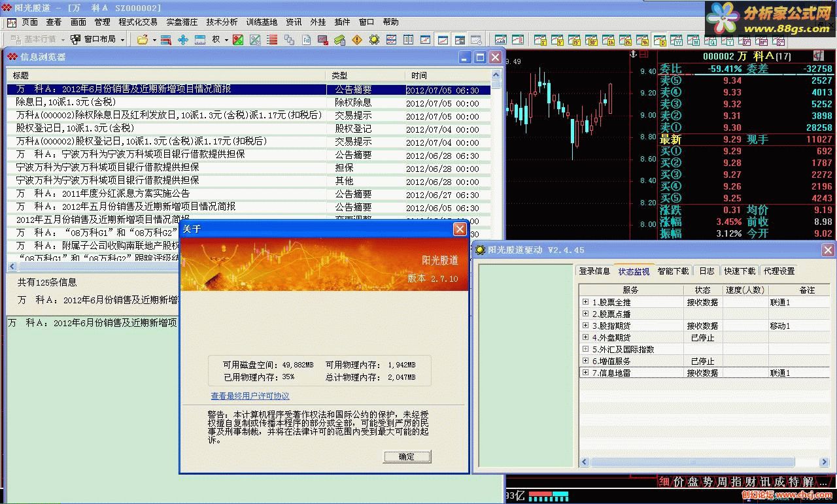Click the overlapping windows toolbar icon

point(289,40)
